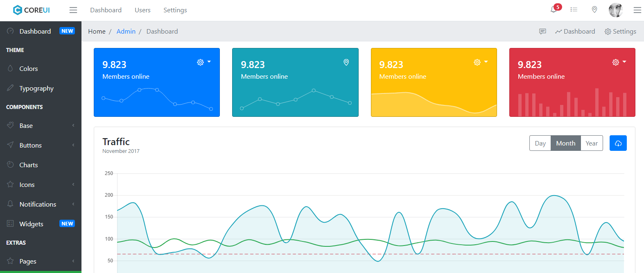
Task: Open the user avatar menu
Action: point(616,10)
